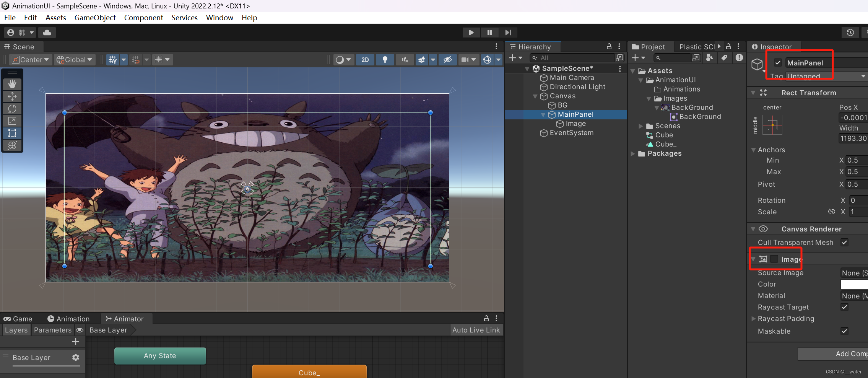Viewport: 868px width, 378px height.
Task: Select the Move tool in Scene
Action: coord(12,96)
